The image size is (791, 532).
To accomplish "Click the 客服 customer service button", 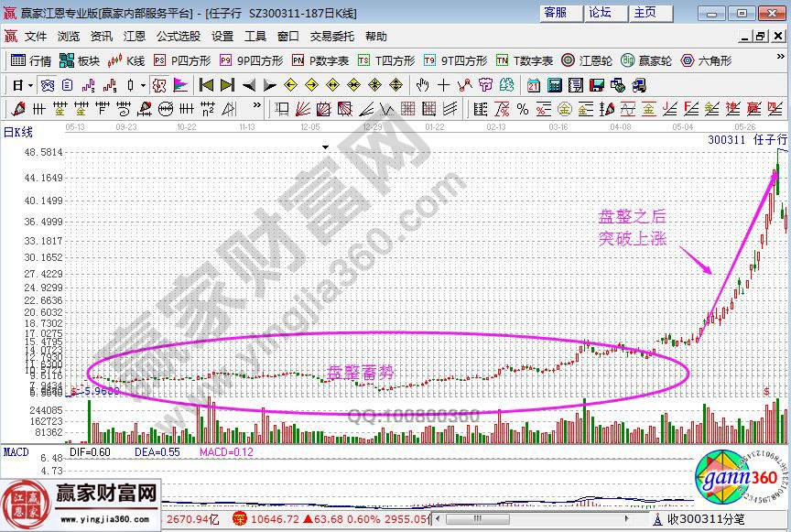I will (556, 13).
